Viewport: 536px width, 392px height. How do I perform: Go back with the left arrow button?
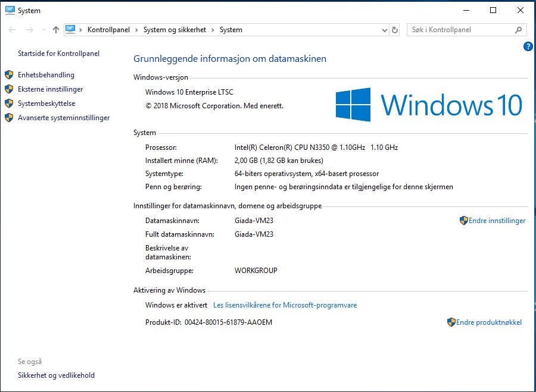[x=13, y=30]
